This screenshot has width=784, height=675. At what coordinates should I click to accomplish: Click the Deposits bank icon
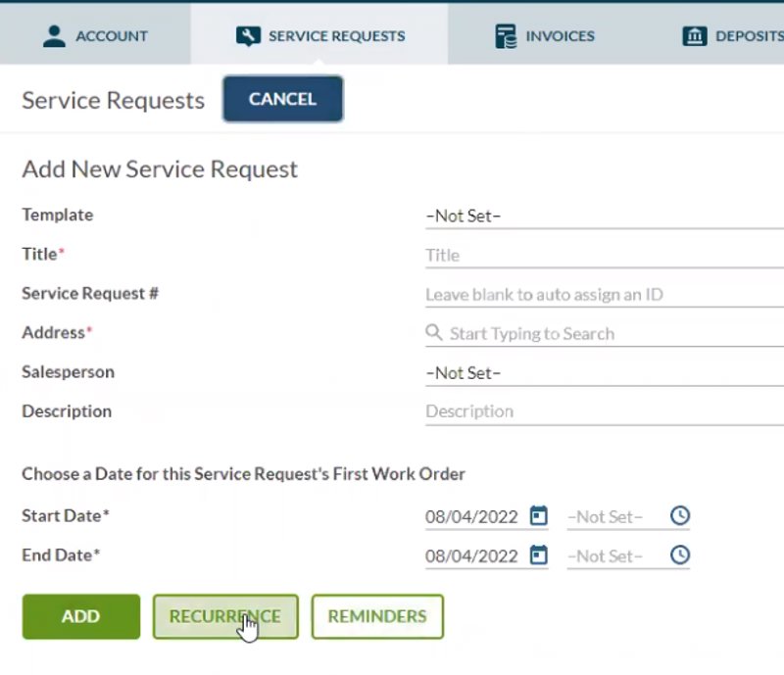pyautogui.click(x=695, y=35)
